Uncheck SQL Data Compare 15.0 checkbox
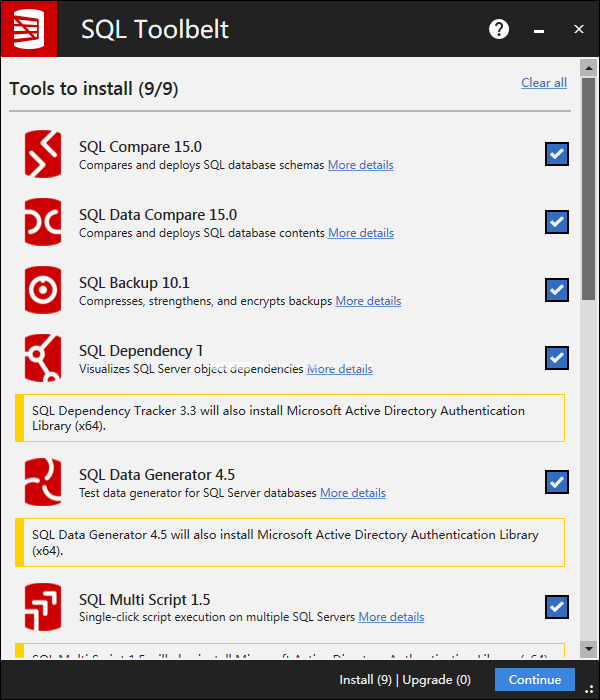 click(557, 222)
